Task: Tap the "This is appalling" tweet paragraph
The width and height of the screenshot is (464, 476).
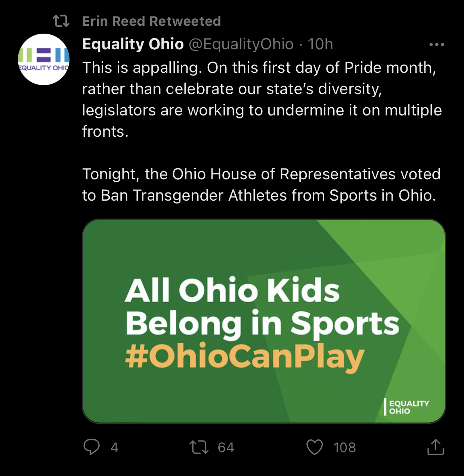Action: pos(262,99)
